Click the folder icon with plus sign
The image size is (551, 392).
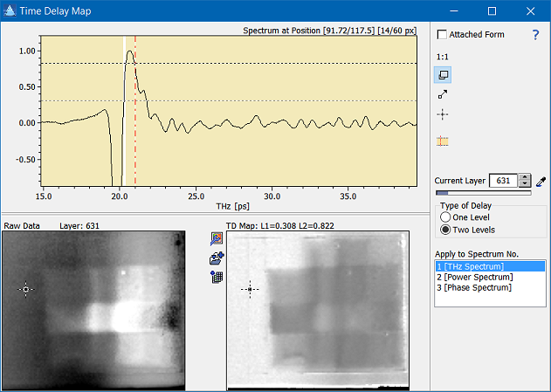pos(217,258)
